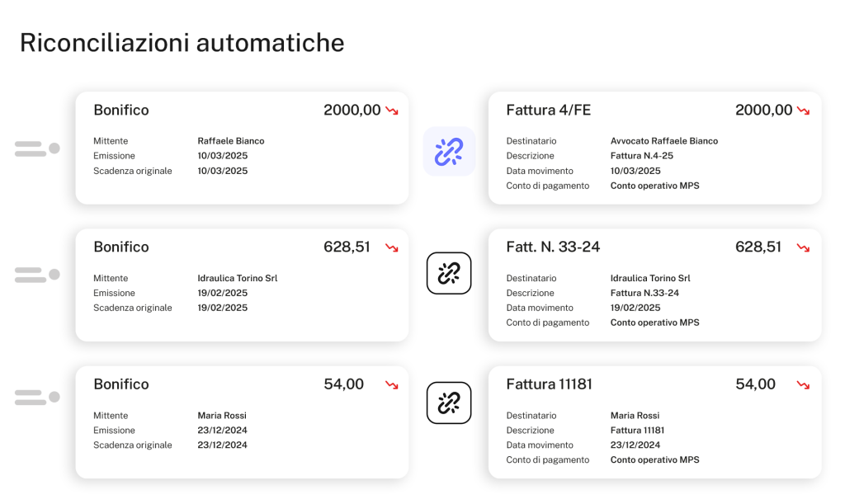Screen dimensions: 845x504
Task: Click the red trend arrow on the Fatt. N. 33-24 card
Action: (804, 247)
